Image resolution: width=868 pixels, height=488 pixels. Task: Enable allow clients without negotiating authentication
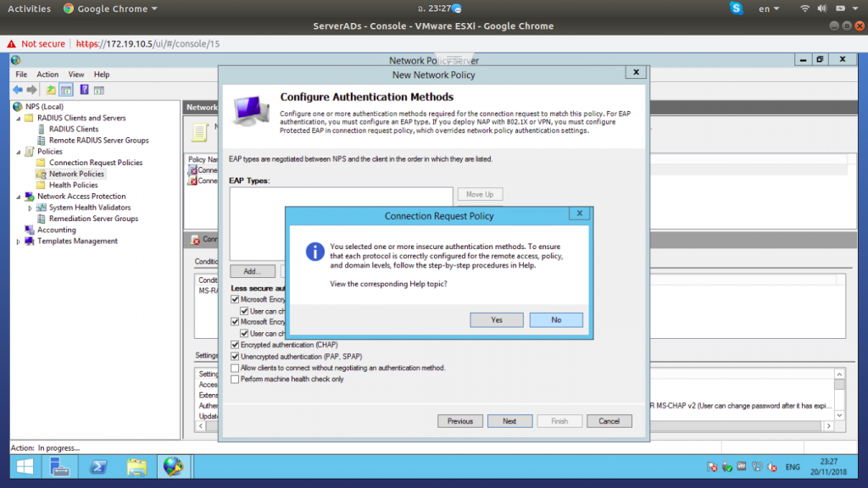(235, 368)
